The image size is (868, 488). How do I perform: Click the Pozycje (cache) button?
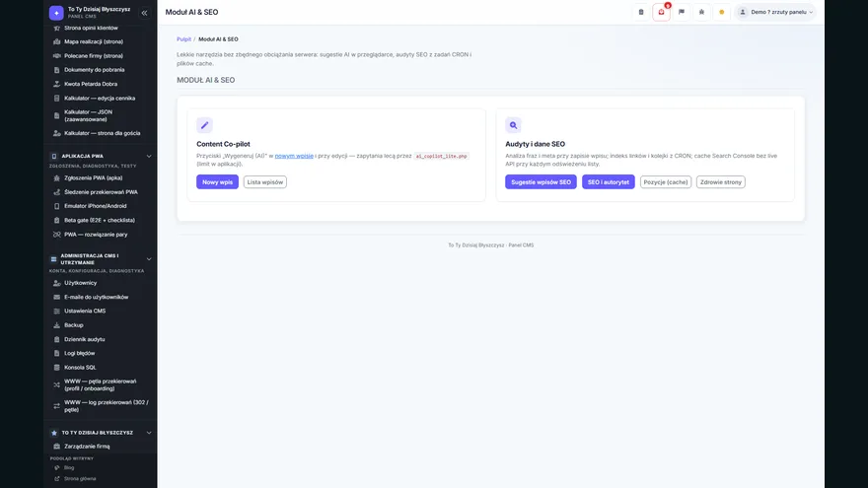point(666,182)
